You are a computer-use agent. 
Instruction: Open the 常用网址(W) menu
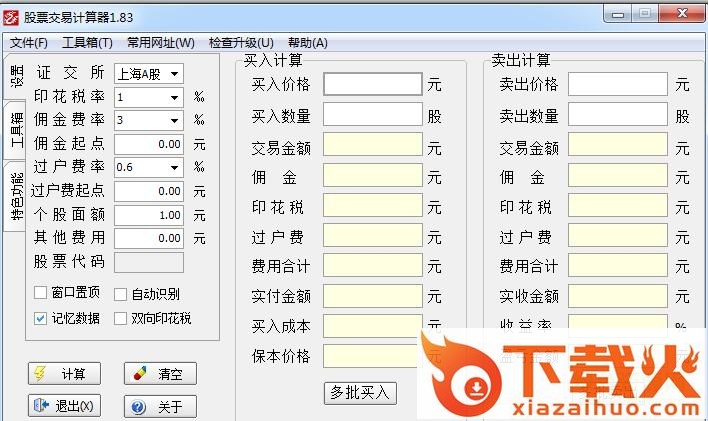point(160,43)
